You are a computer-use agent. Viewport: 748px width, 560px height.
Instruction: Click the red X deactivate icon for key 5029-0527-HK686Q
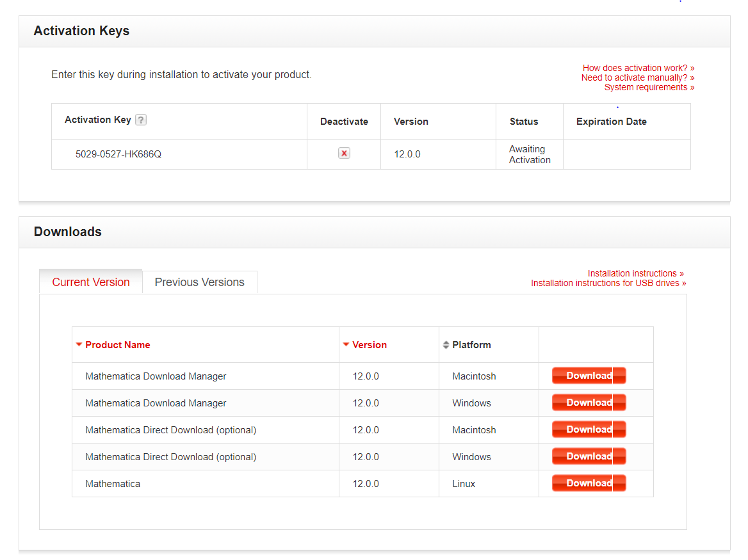344,153
